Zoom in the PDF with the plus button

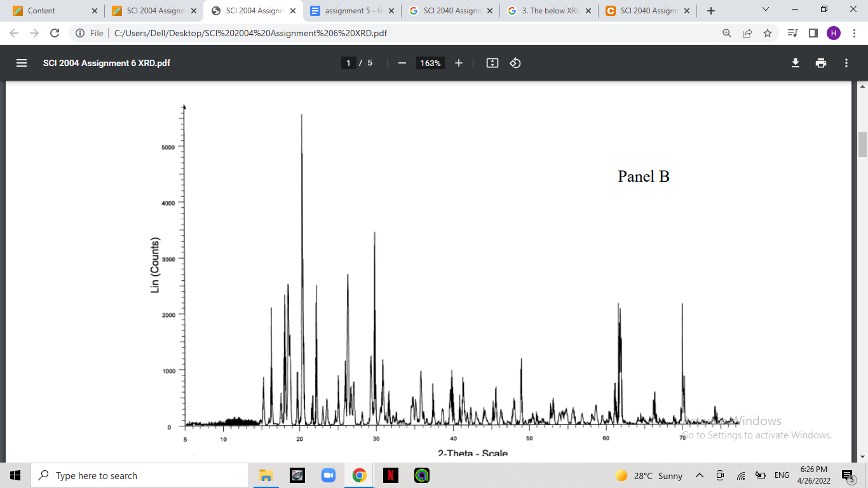point(459,63)
